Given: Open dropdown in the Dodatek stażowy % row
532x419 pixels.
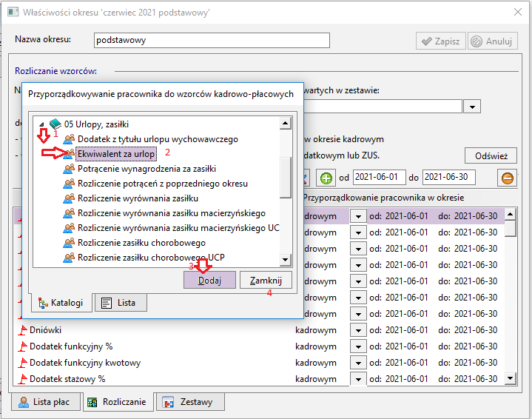Looking at the screenshot, I should (358, 379).
